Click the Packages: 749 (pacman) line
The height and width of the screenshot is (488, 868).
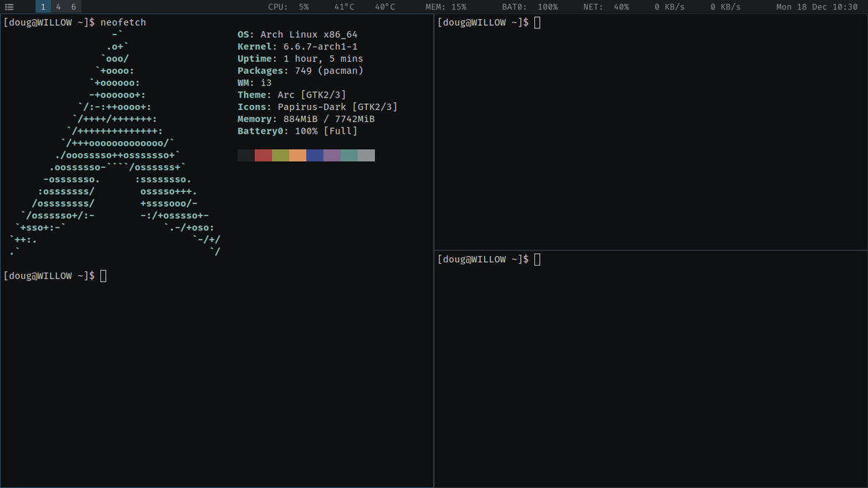[300, 70]
